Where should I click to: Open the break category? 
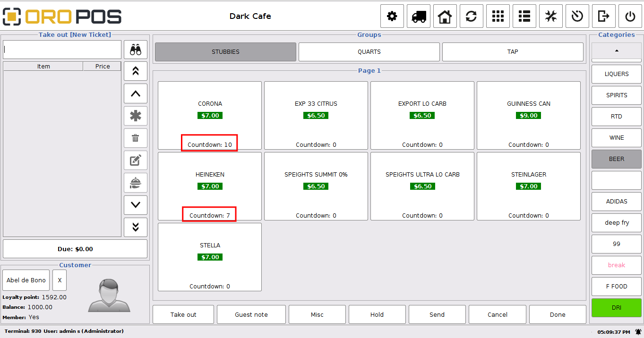coord(617,265)
